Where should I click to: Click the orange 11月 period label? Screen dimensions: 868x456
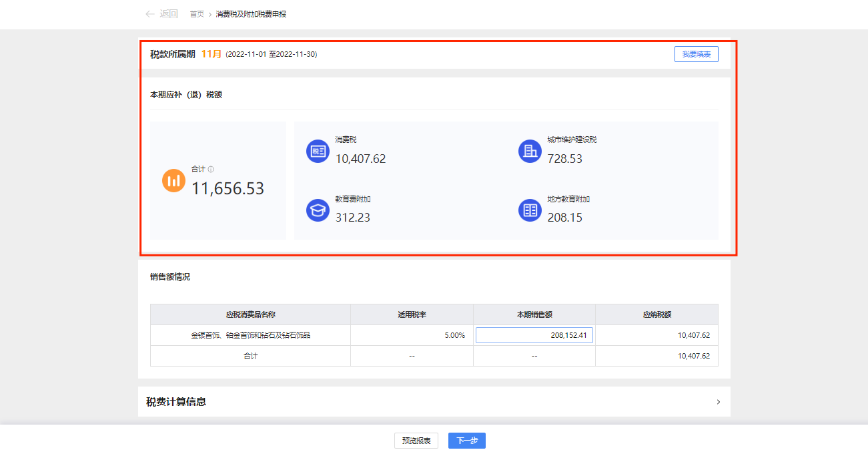coord(211,54)
